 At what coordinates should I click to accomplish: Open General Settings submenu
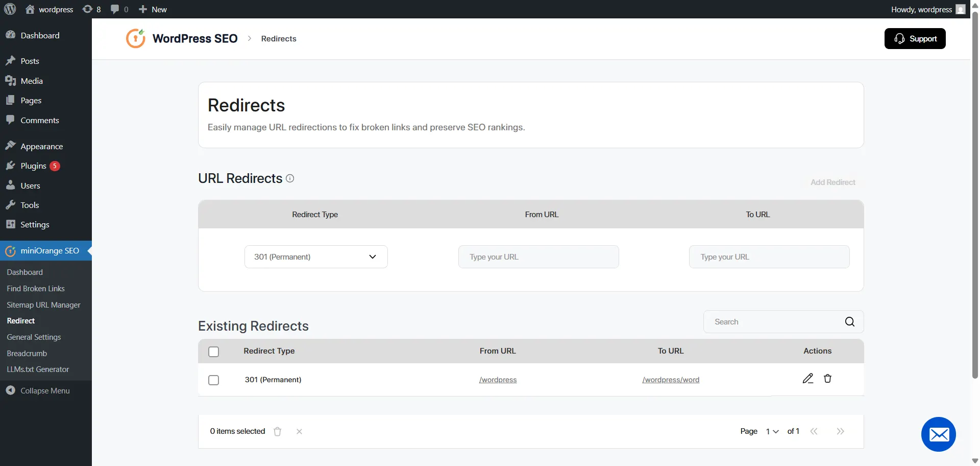click(x=34, y=337)
